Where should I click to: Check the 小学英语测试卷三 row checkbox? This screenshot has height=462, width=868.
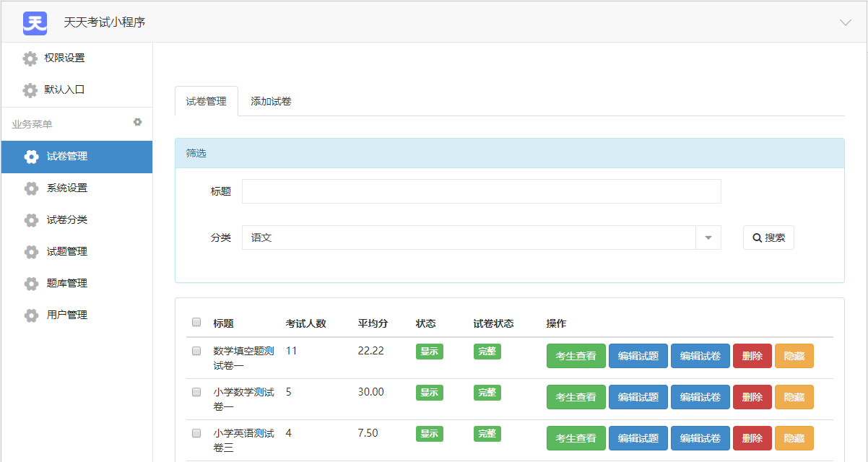point(196,433)
